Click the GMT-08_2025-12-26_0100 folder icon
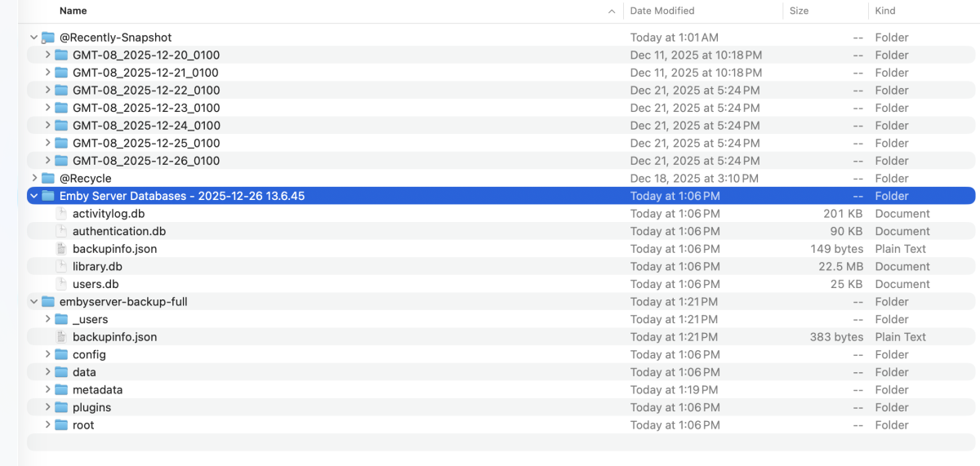 pyautogui.click(x=61, y=161)
